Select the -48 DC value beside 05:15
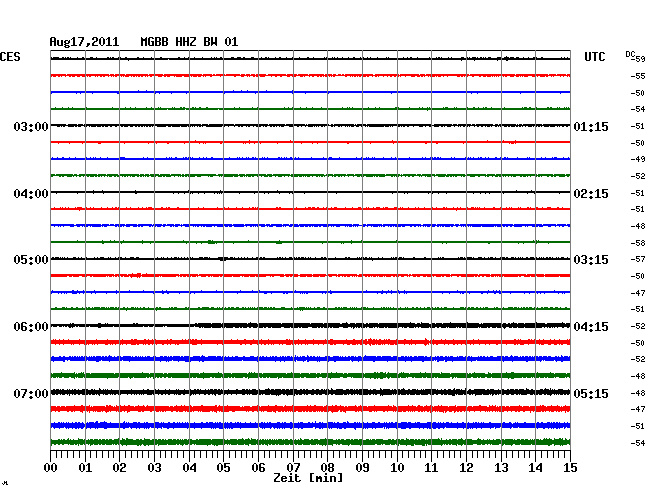The image size is (650, 494). pyautogui.click(x=638, y=393)
